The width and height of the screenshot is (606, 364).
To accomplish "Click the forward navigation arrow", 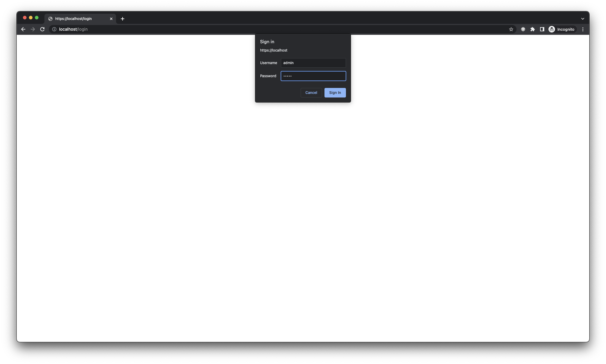I will pos(33,29).
